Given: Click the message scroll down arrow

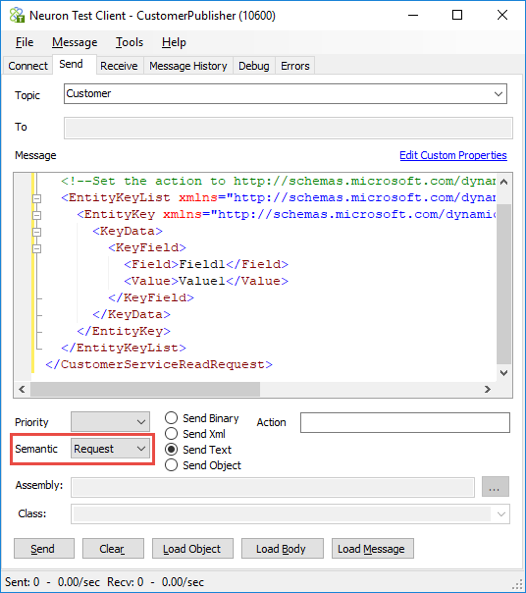Looking at the screenshot, I should (x=503, y=373).
